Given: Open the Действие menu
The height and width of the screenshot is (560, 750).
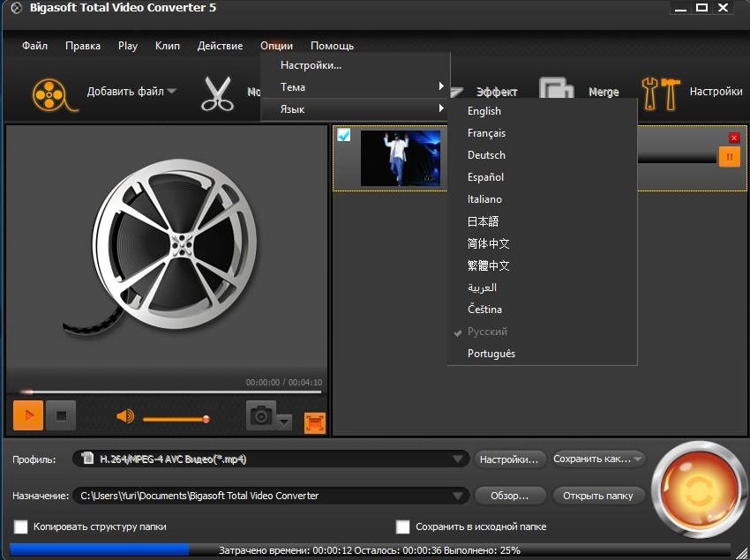Looking at the screenshot, I should click(220, 46).
